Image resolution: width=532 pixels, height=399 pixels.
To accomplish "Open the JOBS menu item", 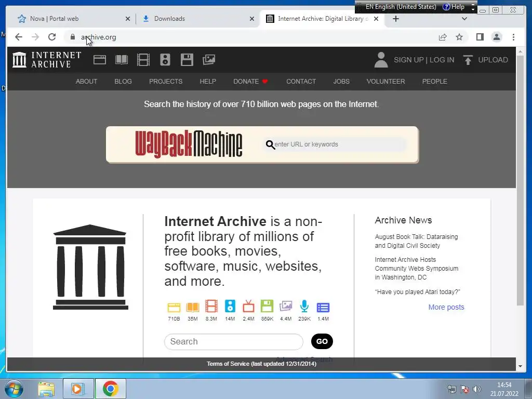I will click(x=341, y=82).
